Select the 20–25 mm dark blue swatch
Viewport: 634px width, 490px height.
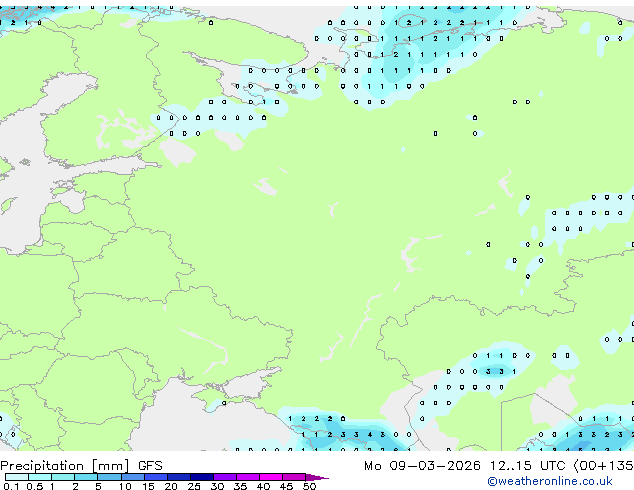coord(179,477)
